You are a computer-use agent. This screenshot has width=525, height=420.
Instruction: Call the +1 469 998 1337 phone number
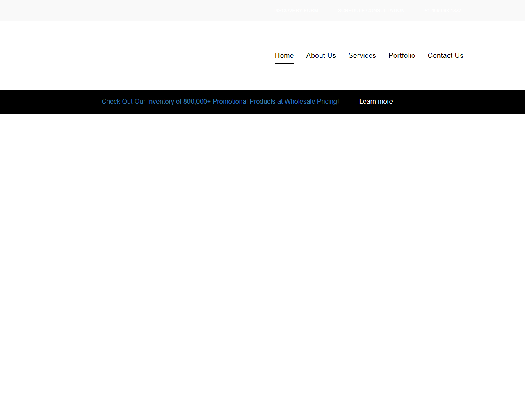[x=443, y=11]
